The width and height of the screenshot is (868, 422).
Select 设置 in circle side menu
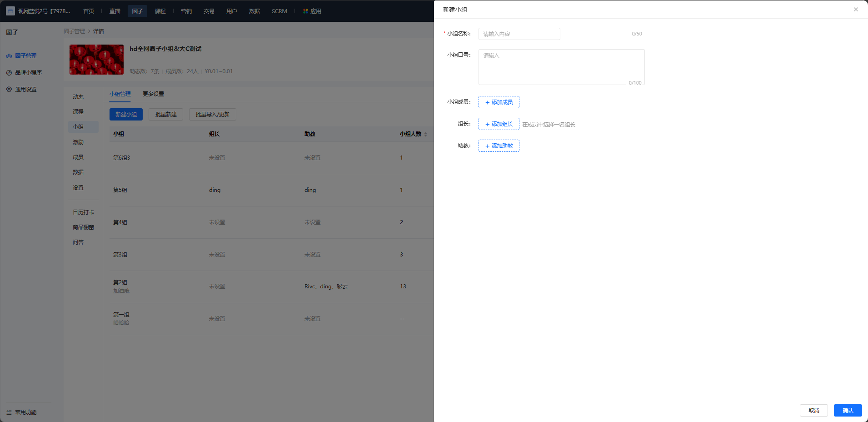coord(83,188)
